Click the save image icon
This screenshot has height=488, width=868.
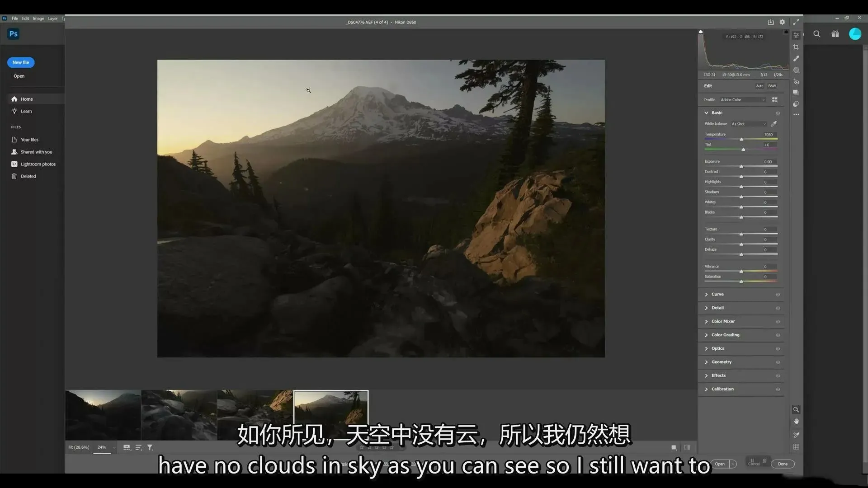771,22
